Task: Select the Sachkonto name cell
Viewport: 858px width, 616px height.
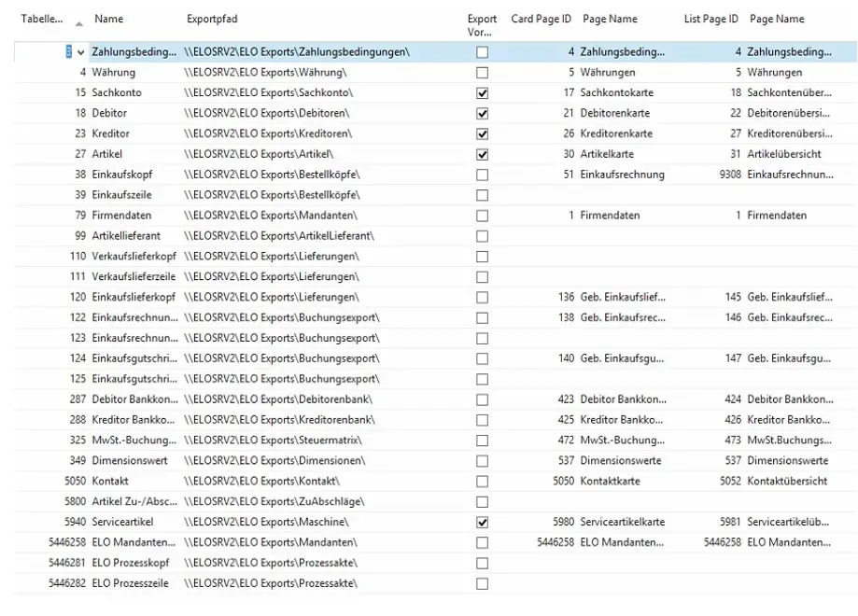Action: pos(117,92)
